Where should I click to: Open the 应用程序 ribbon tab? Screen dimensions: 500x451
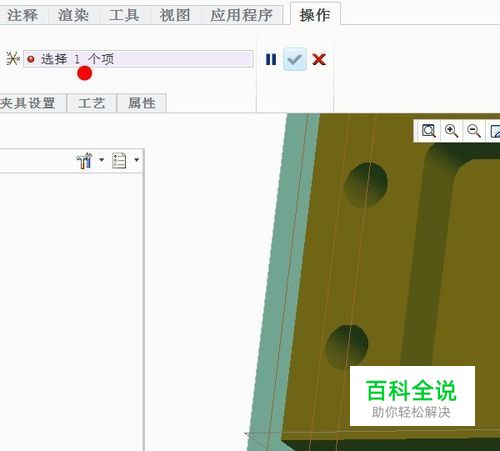click(242, 15)
